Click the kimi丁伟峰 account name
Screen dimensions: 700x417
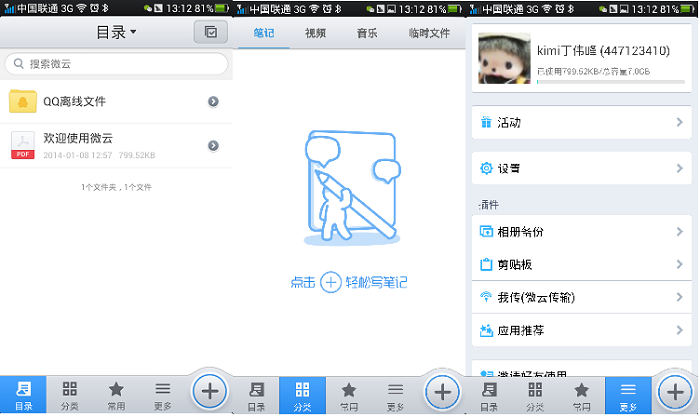[x=603, y=50]
